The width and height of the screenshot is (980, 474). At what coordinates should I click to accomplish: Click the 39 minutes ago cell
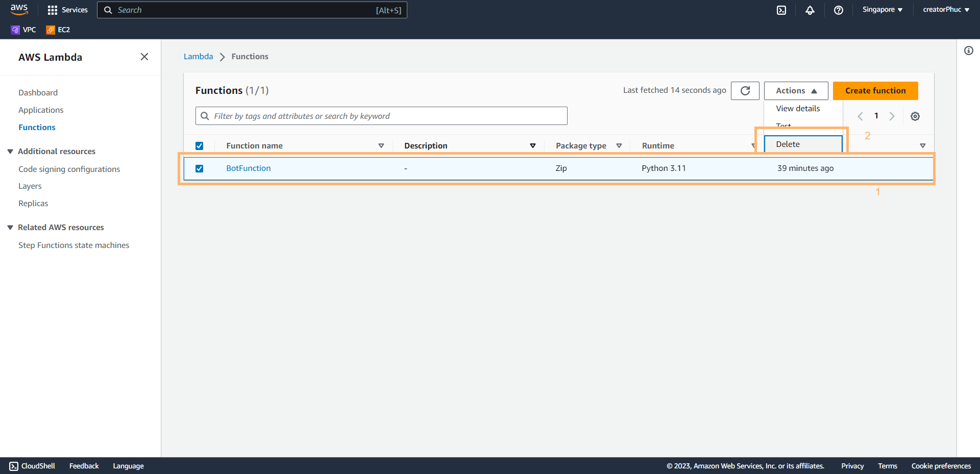pos(805,168)
